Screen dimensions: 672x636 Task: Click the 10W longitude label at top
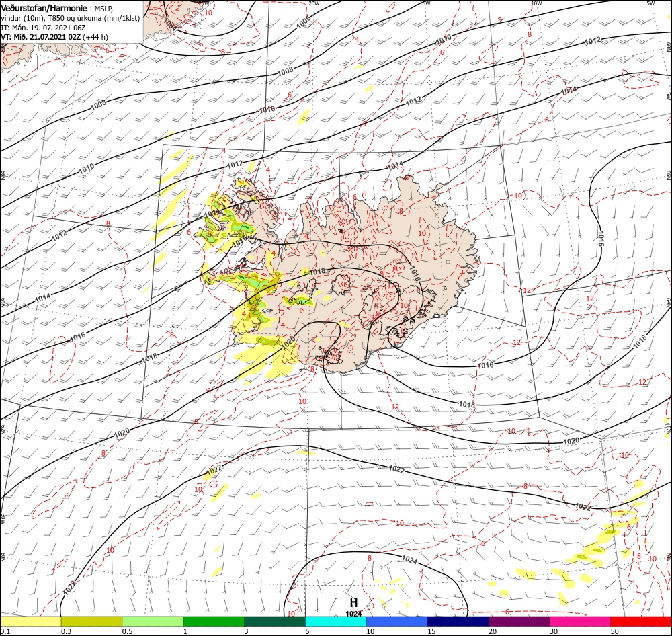(x=536, y=3)
